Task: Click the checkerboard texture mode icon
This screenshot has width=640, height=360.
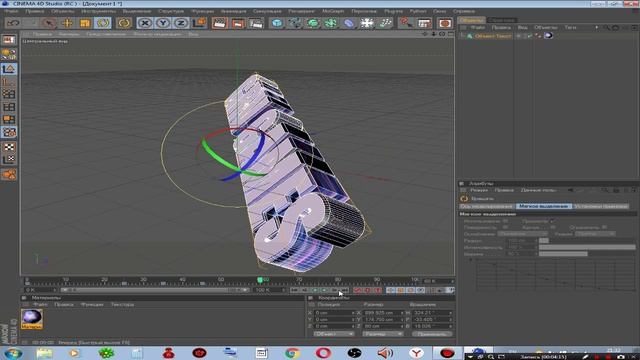Action: [9, 147]
